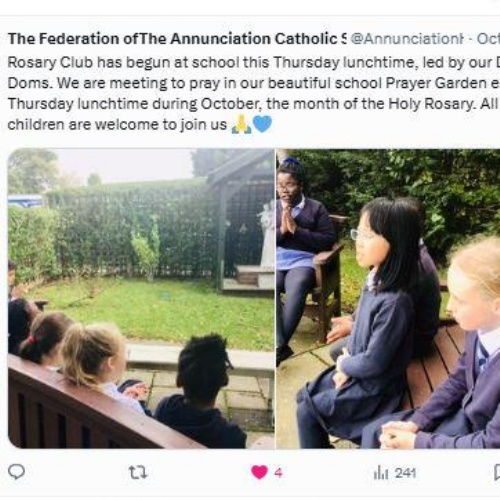
Task: Click the blue heart emoji
Action: [x=262, y=124]
